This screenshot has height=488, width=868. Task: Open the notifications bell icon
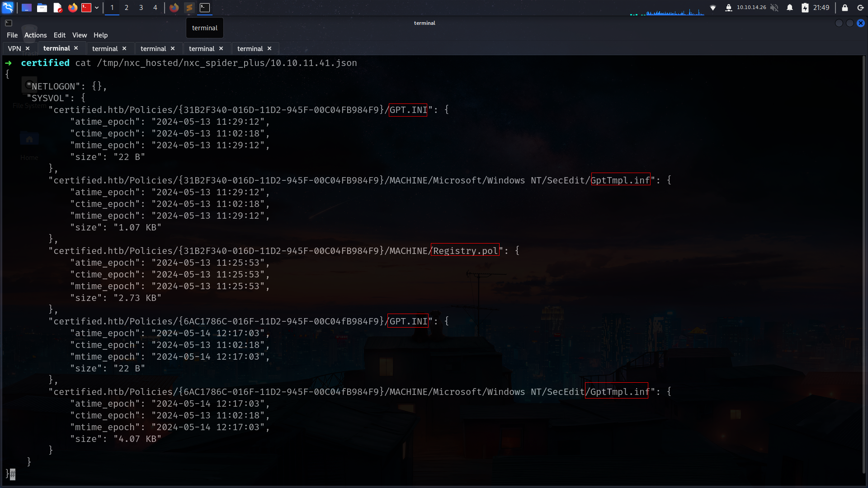click(x=790, y=8)
